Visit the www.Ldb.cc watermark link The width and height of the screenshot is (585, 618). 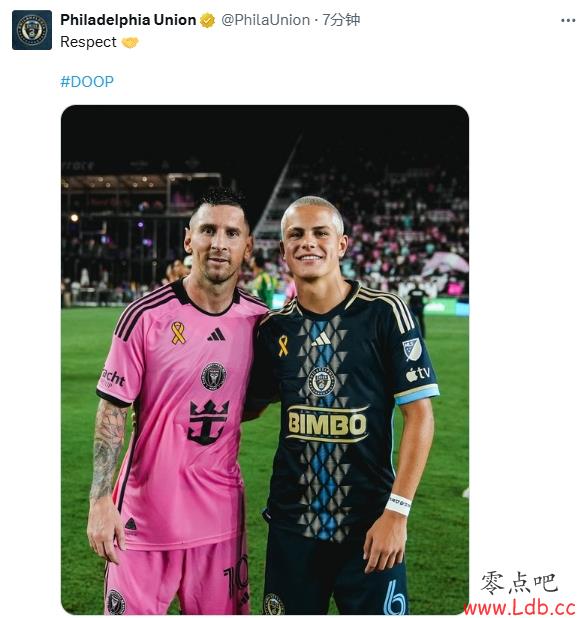520,608
